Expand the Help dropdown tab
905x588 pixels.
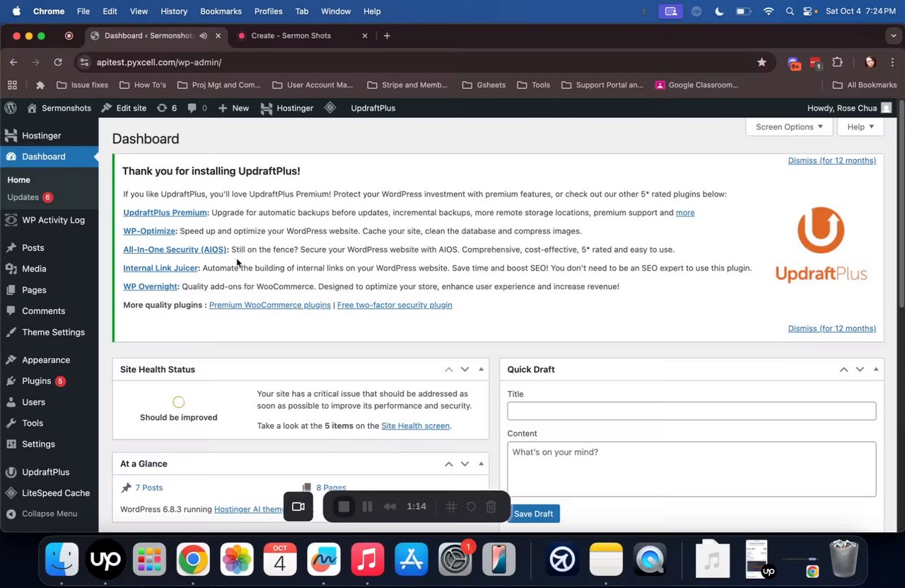pos(860,127)
